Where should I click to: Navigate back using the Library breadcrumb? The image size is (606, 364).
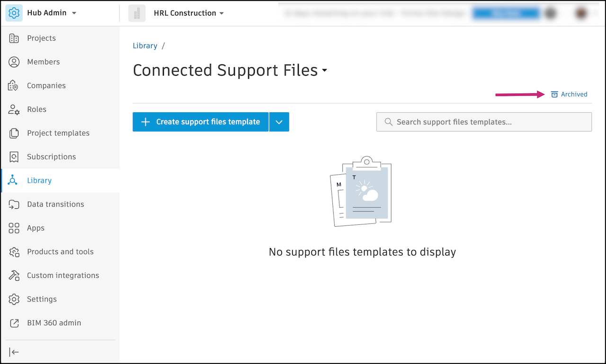(145, 45)
